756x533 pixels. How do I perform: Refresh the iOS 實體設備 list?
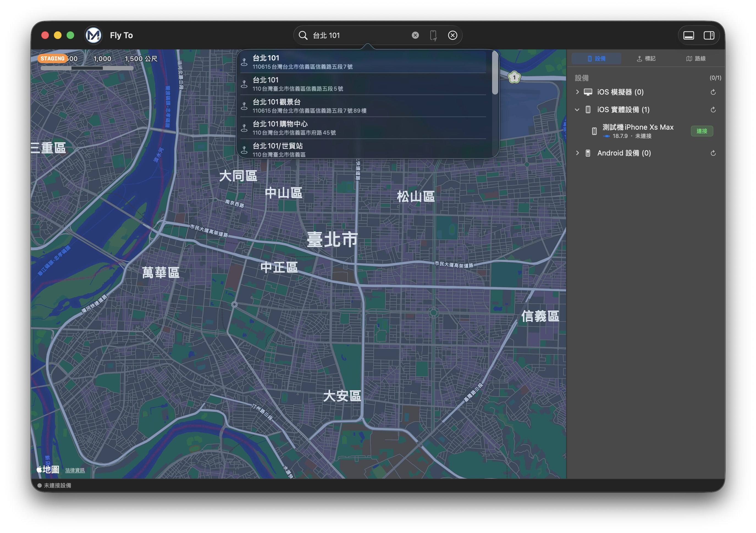coord(713,110)
